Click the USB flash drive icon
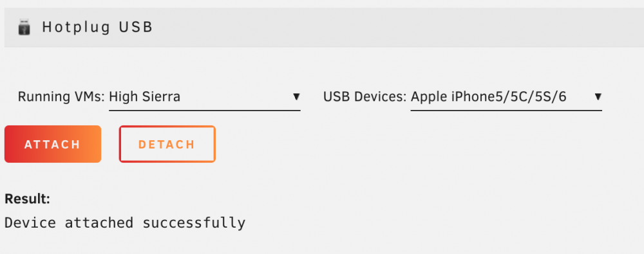The height and width of the screenshot is (254, 644). pyautogui.click(x=24, y=28)
